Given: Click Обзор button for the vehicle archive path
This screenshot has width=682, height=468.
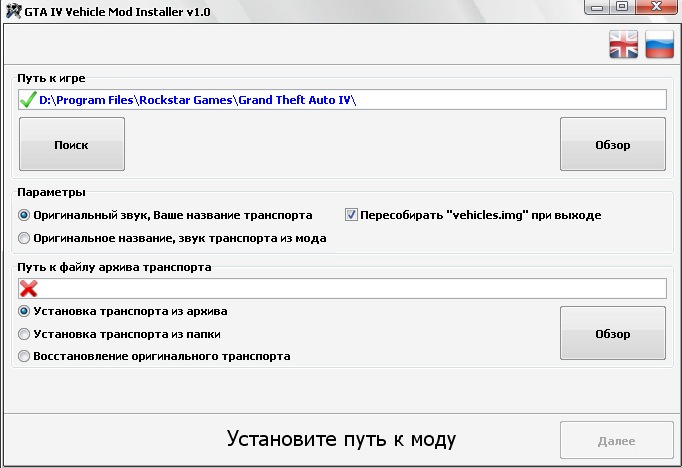Looking at the screenshot, I should (x=613, y=333).
